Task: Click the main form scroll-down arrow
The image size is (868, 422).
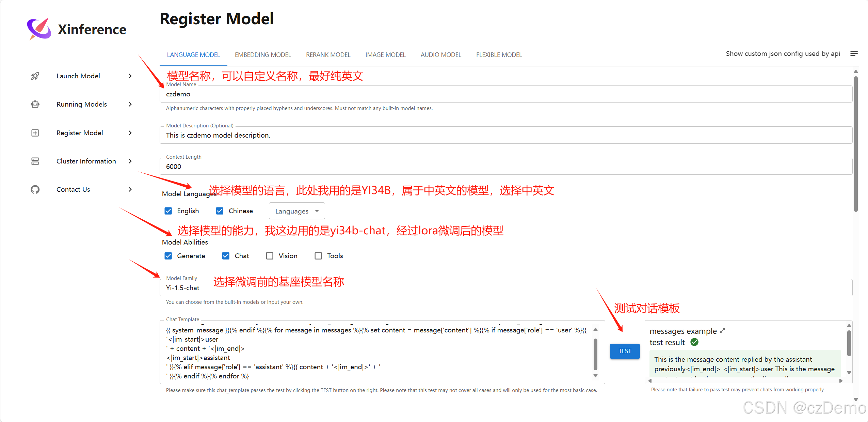Action: 856,400
